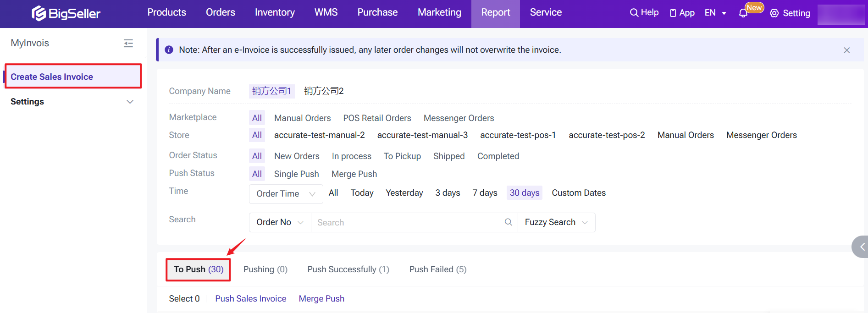Image resolution: width=868 pixels, height=313 pixels.
Task: Choose Merge Push in Push Status filter row
Action: 354,174
